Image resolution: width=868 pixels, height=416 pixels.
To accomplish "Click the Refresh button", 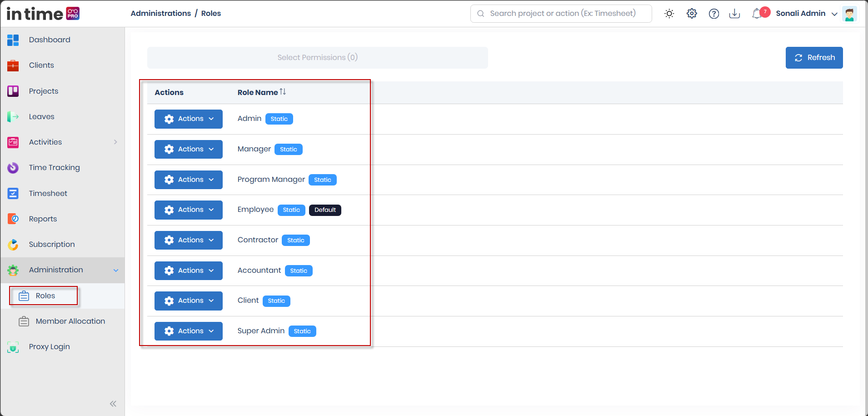I will pyautogui.click(x=814, y=58).
